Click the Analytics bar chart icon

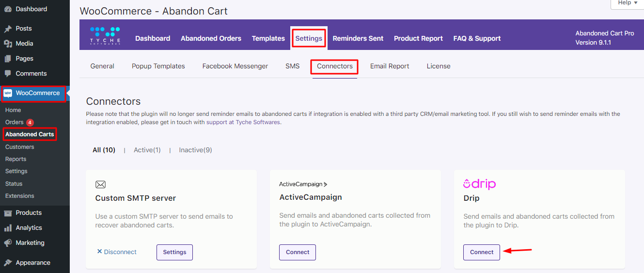pyautogui.click(x=8, y=228)
